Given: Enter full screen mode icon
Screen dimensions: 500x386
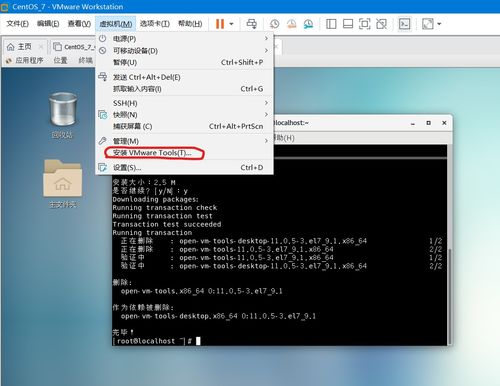Looking at the screenshot, I should [365, 24].
